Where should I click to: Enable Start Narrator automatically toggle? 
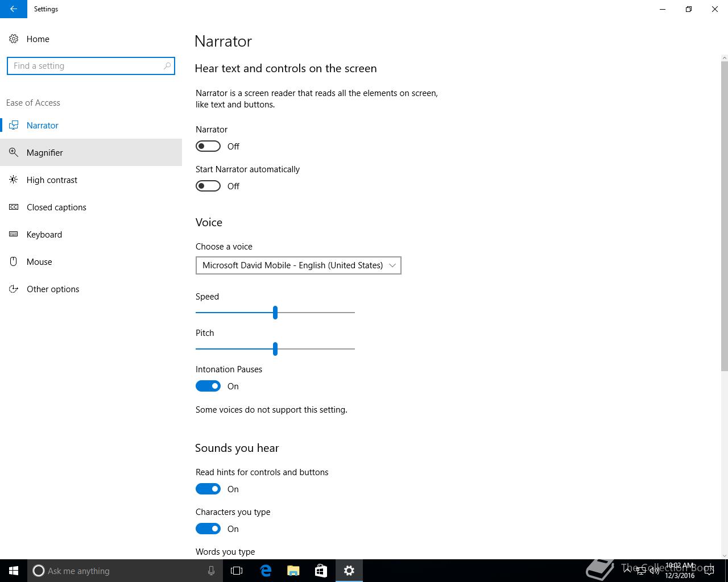coord(208,186)
